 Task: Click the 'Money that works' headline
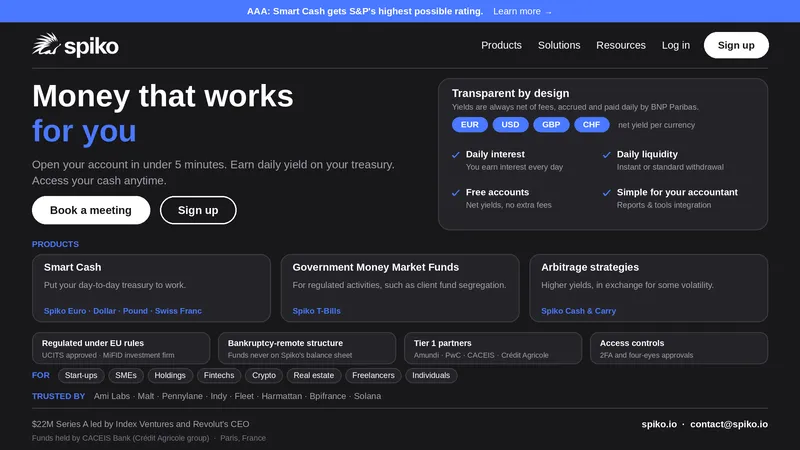tap(163, 96)
